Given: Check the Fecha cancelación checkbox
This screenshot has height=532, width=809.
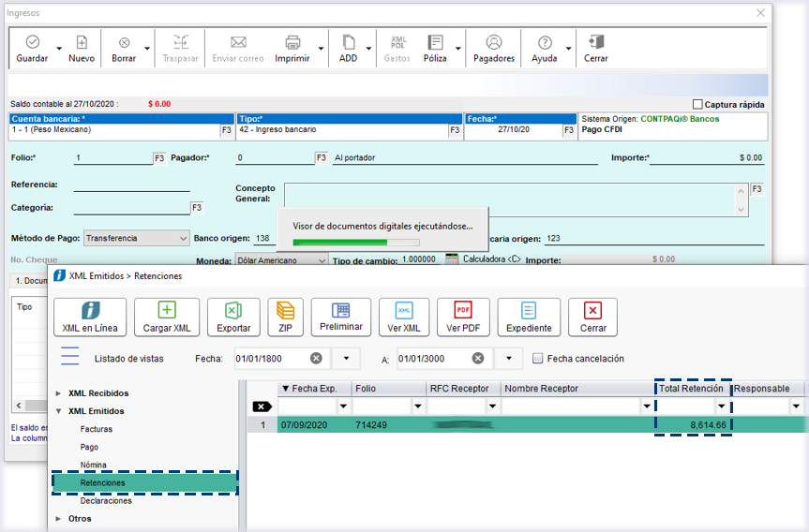Looking at the screenshot, I should coord(537,359).
